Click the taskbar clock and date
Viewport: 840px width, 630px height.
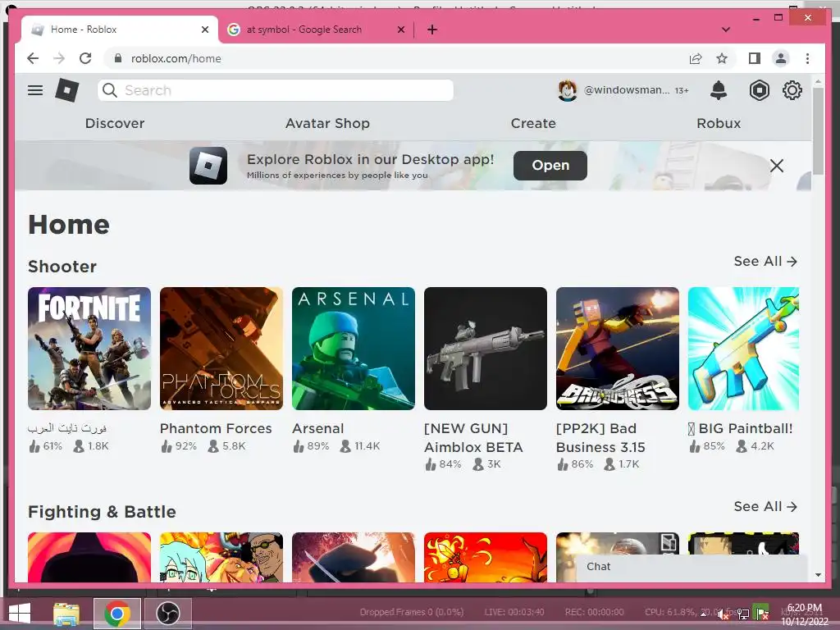click(x=805, y=615)
